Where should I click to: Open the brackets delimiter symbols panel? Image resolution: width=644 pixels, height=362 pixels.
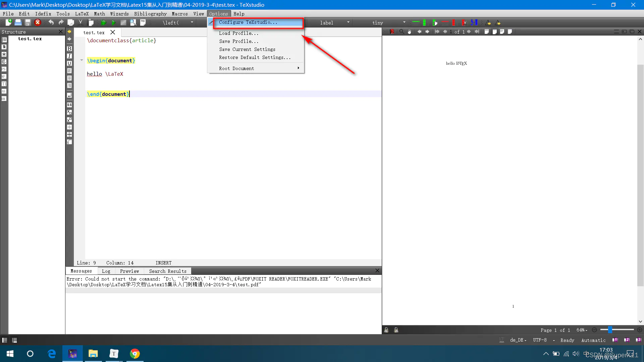click(x=4, y=62)
